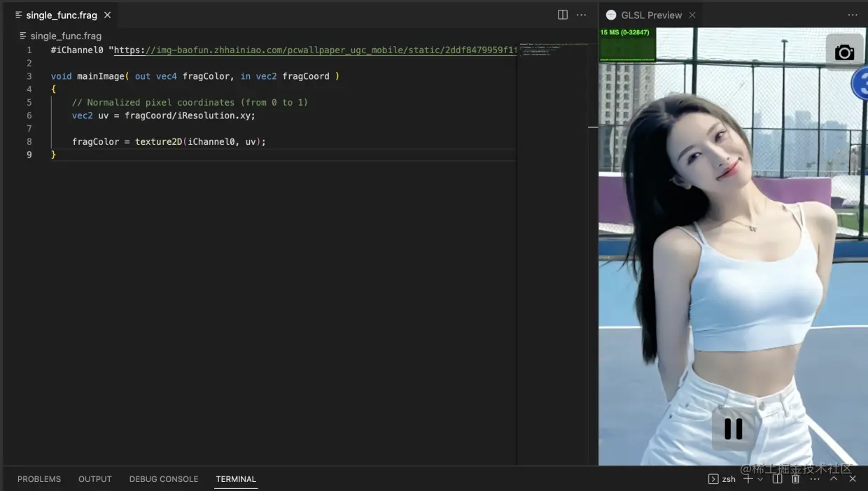Select the single_func.frag editor tab
Screen dimensions: 868x491
pyautogui.click(x=63, y=15)
